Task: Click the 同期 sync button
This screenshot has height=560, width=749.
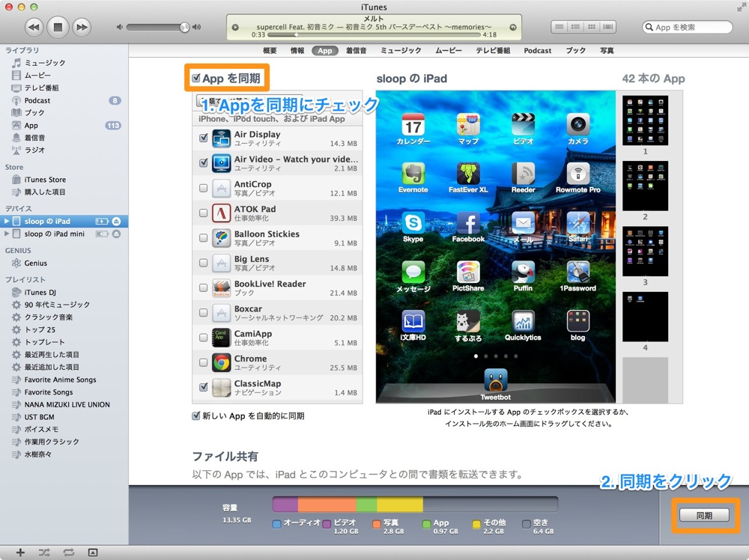Action: tap(705, 515)
